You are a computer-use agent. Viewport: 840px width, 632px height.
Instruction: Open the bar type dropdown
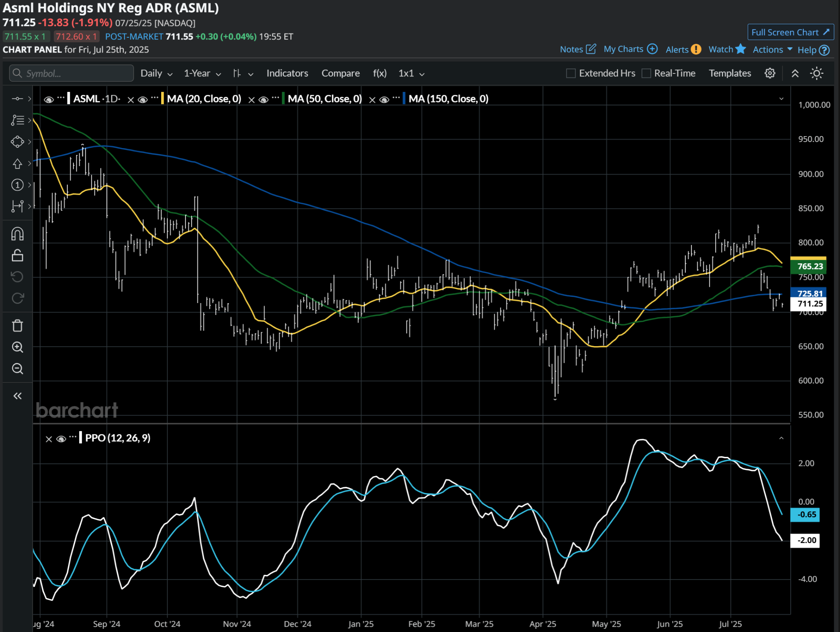(243, 73)
